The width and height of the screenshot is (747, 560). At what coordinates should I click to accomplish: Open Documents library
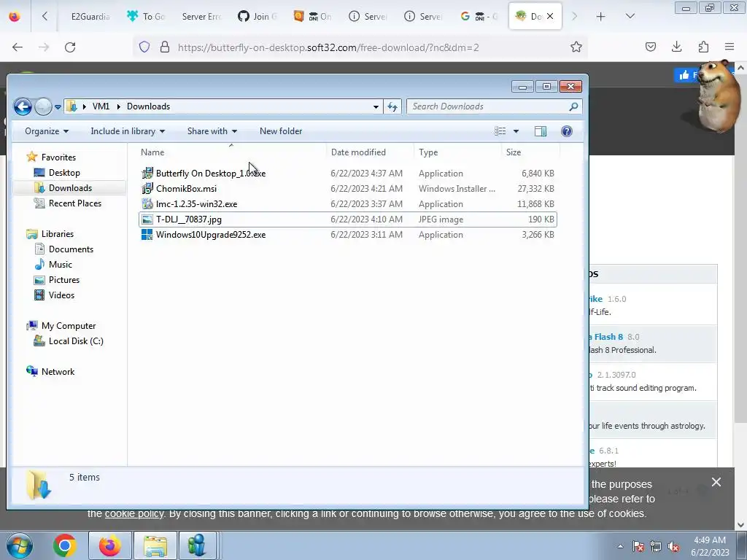71,249
